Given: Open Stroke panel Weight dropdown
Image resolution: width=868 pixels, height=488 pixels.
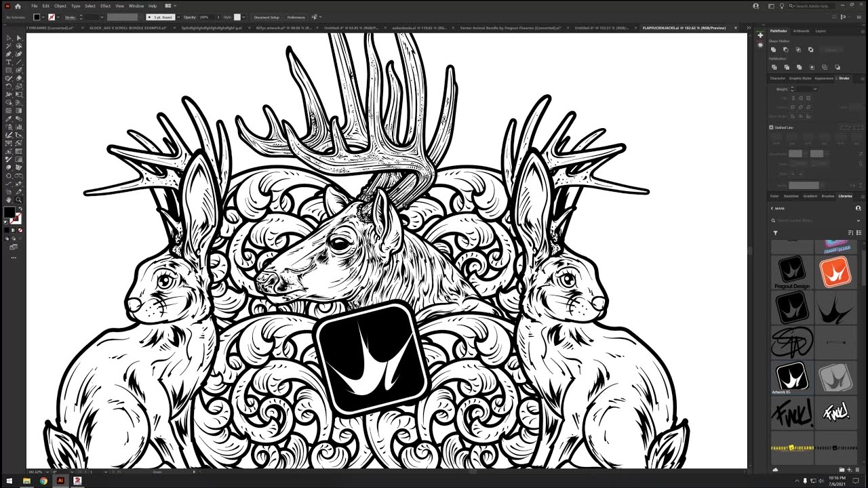Looking at the screenshot, I should pos(815,89).
